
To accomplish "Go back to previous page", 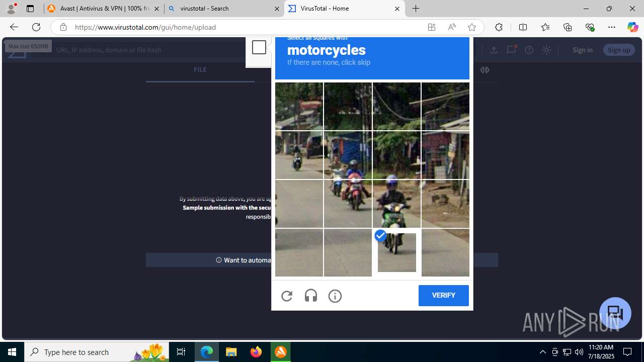I will click(14, 27).
